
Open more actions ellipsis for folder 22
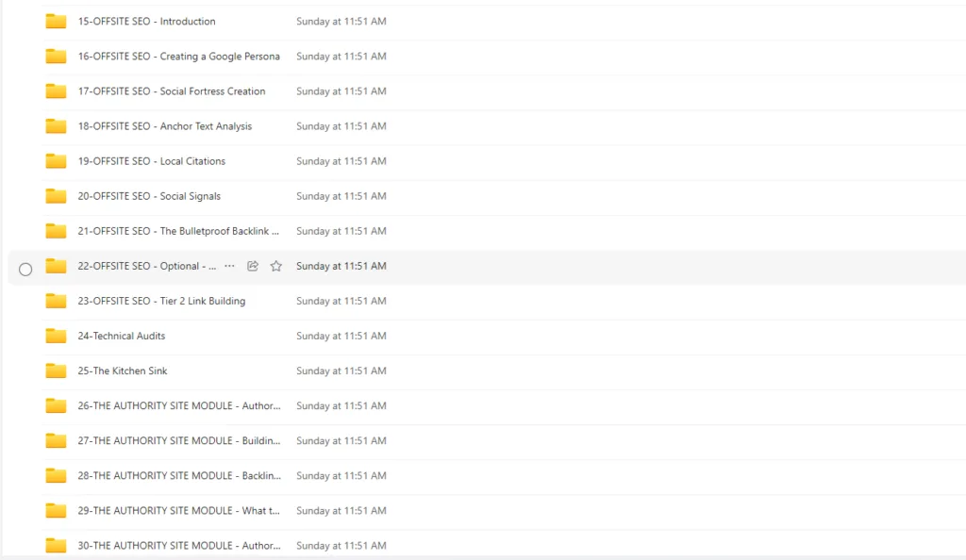pos(229,267)
